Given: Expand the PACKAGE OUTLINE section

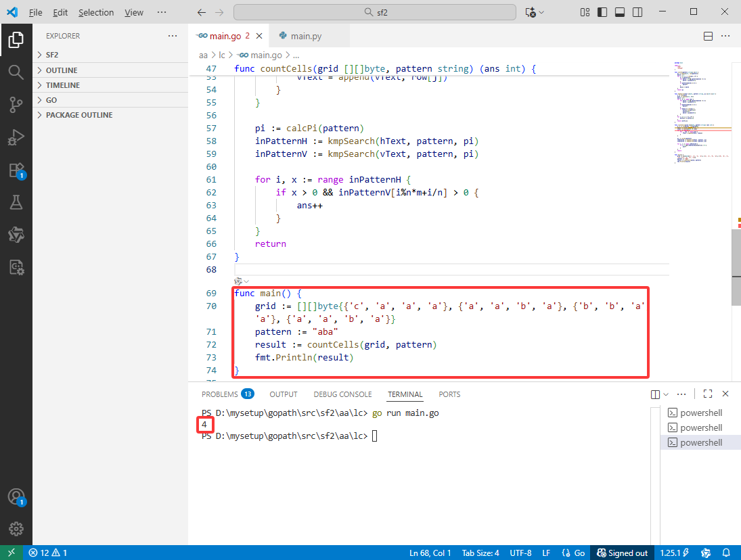Looking at the screenshot, I should coord(110,115).
